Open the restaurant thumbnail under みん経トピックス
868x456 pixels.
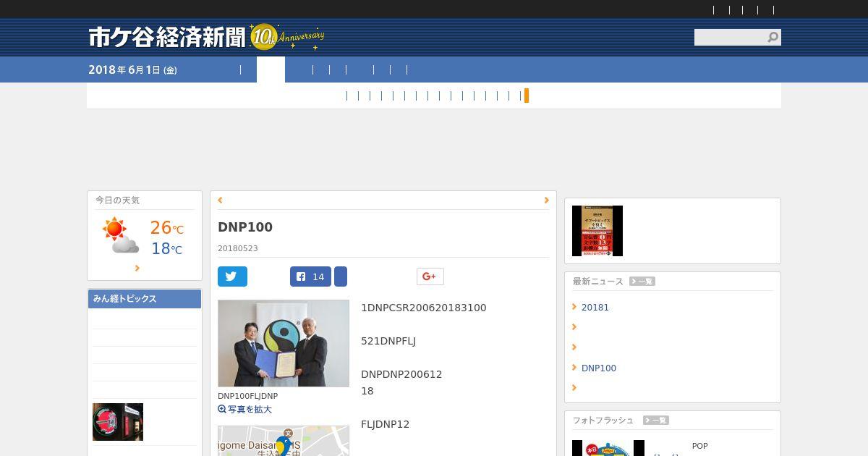(118, 422)
